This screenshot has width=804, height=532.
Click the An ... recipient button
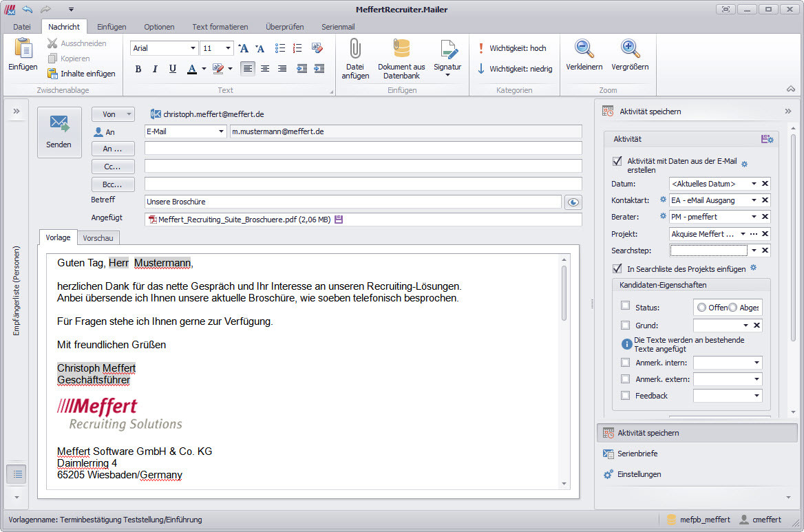[113, 149]
